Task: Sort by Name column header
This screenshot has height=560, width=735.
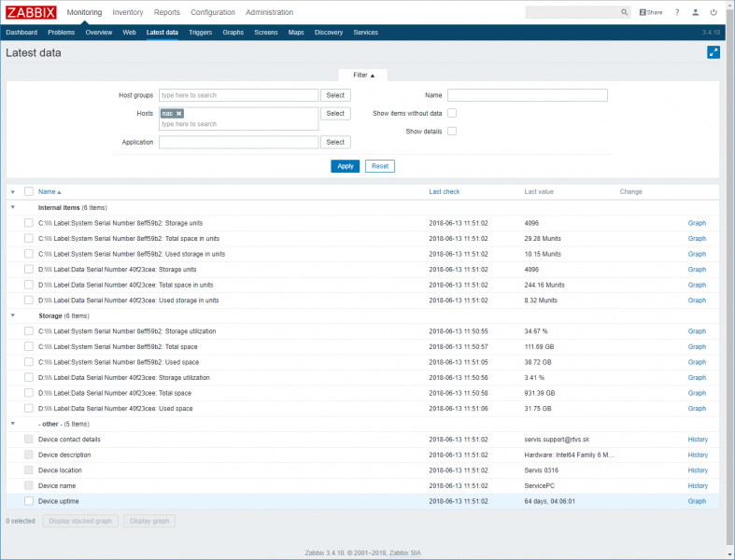Action: [x=49, y=191]
